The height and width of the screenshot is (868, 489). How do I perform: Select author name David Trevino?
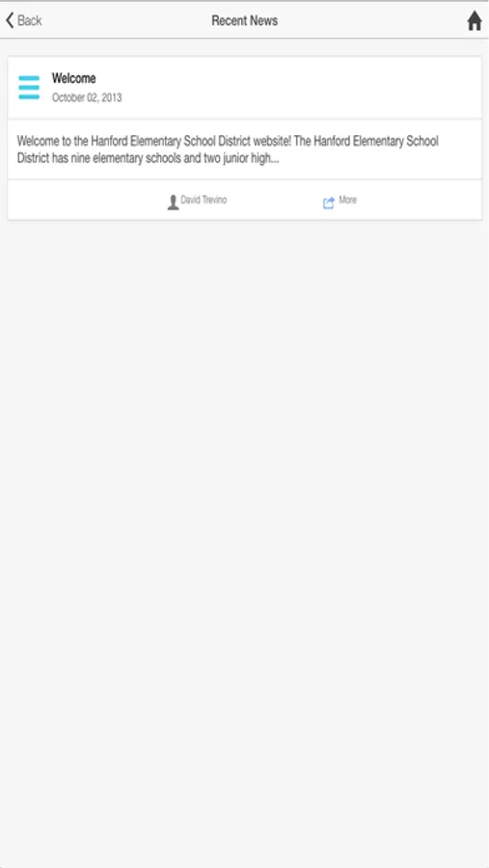click(204, 200)
